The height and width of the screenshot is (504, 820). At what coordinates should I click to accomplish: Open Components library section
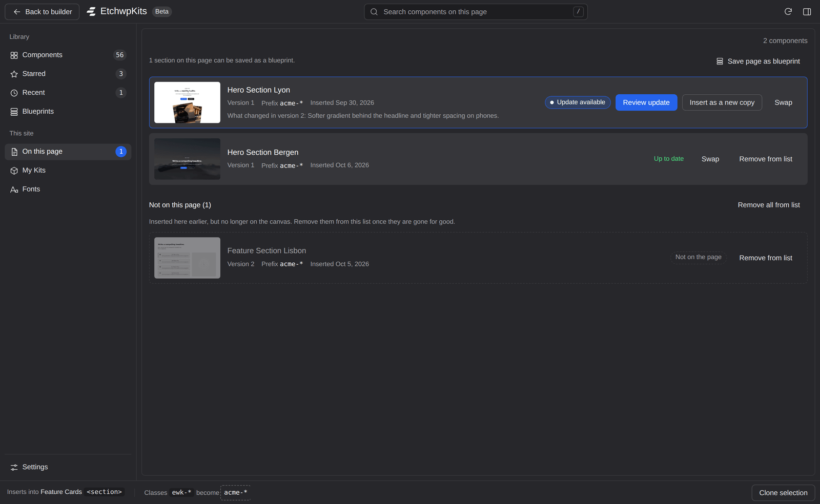tap(68, 55)
